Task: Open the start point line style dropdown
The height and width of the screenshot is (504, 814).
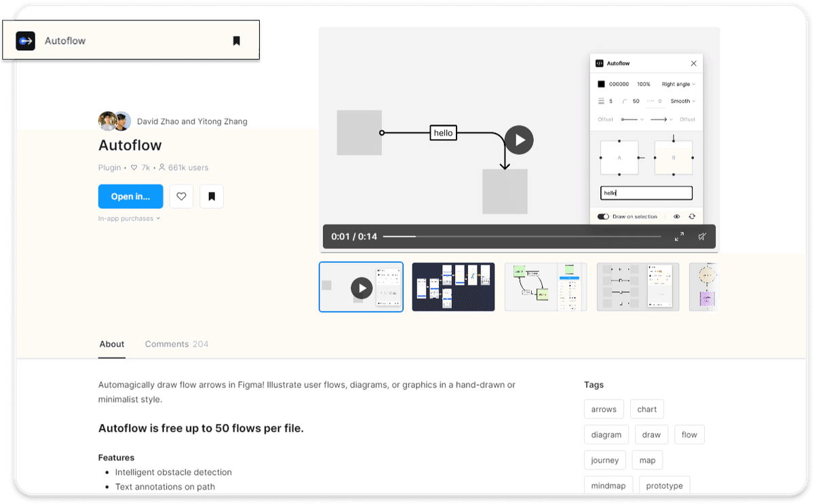Action: coord(633,119)
